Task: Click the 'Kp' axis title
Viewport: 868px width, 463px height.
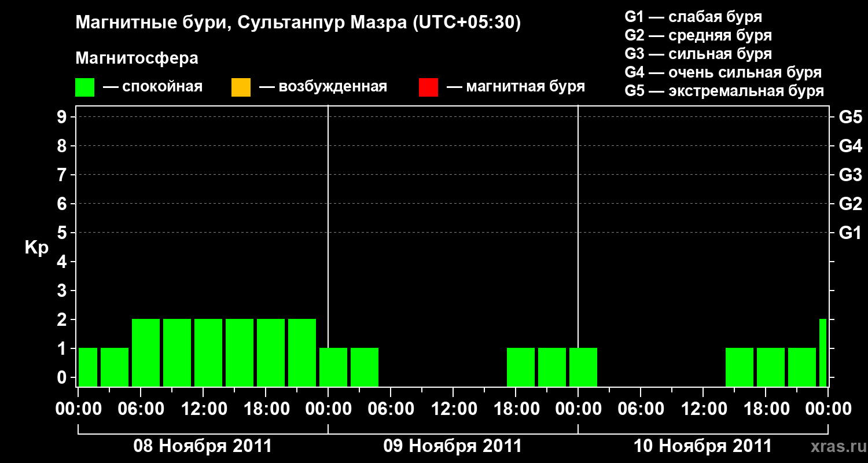Action: point(36,248)
